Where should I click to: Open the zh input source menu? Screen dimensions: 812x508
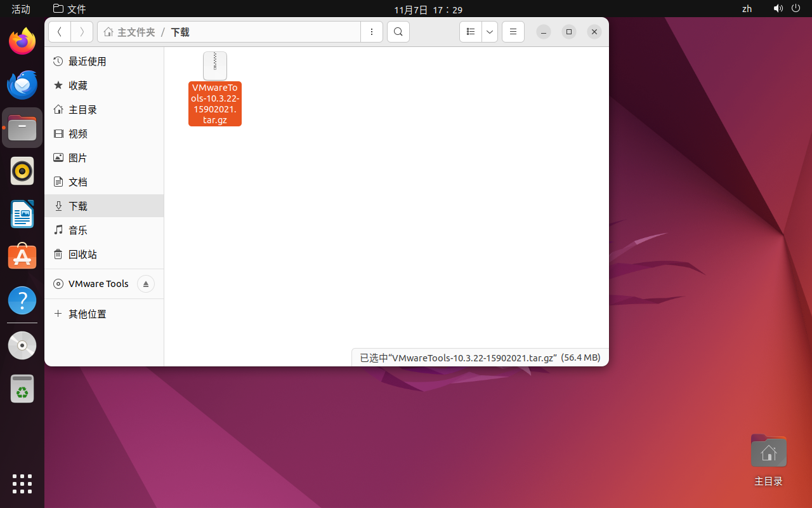747,9
